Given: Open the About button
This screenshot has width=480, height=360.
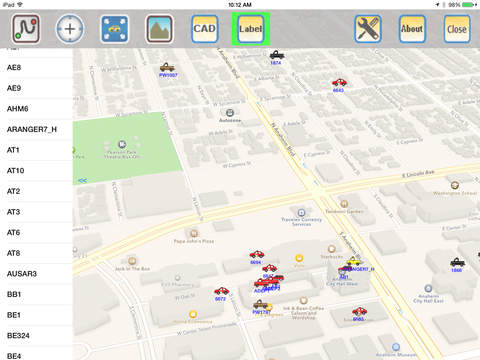Looking at the screenshot, I should click(412, 29).
